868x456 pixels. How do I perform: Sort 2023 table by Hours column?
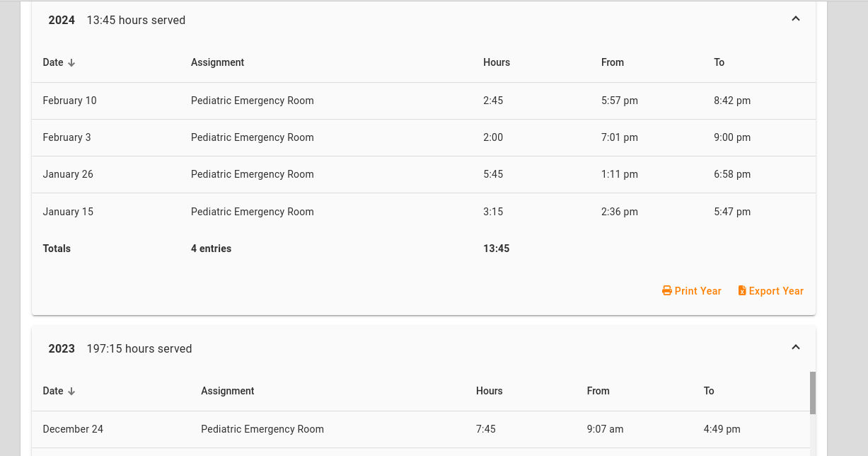pos(489,391)
